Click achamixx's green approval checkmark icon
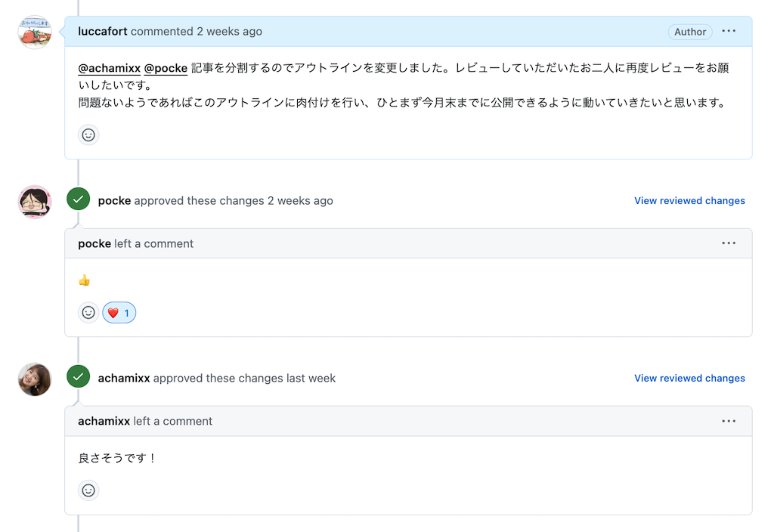The image size is (774, 532). (79, 378)
